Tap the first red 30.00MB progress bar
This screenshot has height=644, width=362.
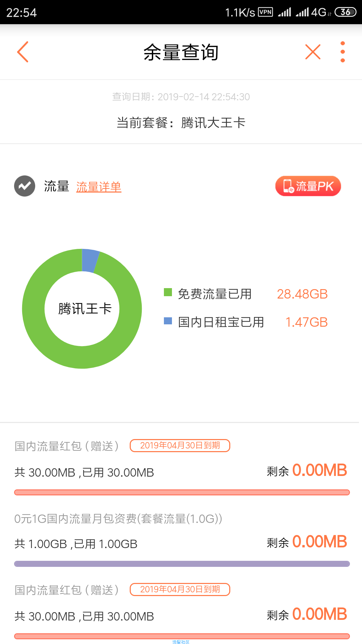[x=182, y=492]
